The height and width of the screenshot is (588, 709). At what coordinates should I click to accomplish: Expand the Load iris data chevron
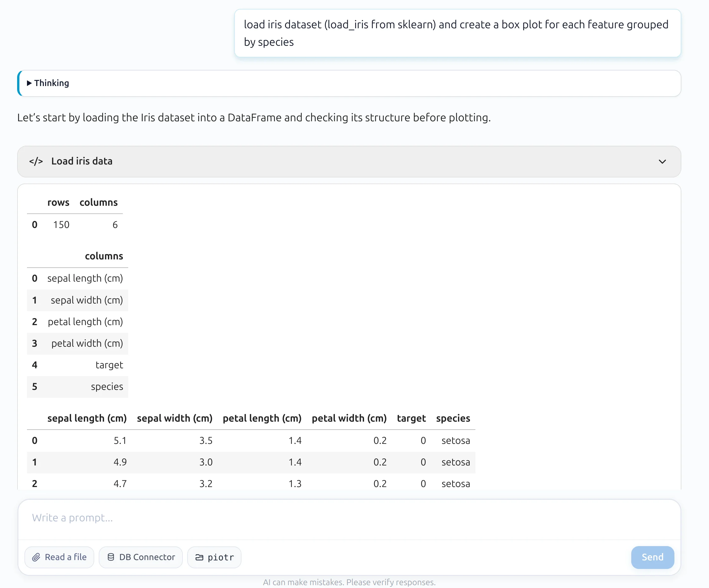coord(662,161)
